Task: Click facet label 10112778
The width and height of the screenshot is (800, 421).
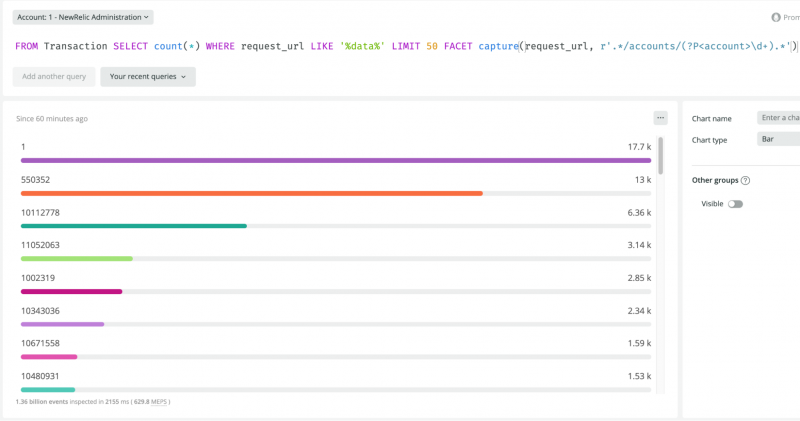Action: 40,212
